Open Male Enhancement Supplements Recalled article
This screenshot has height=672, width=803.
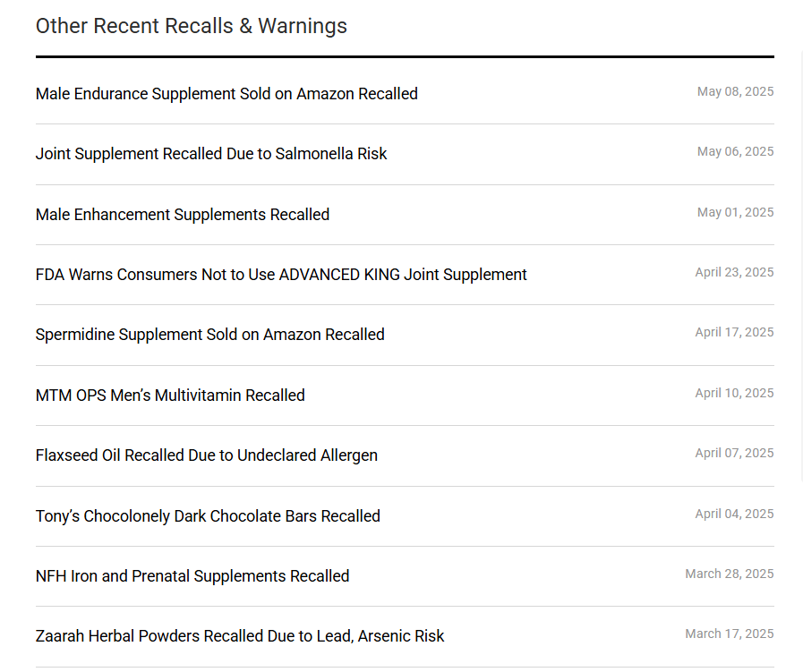(183, 215)
